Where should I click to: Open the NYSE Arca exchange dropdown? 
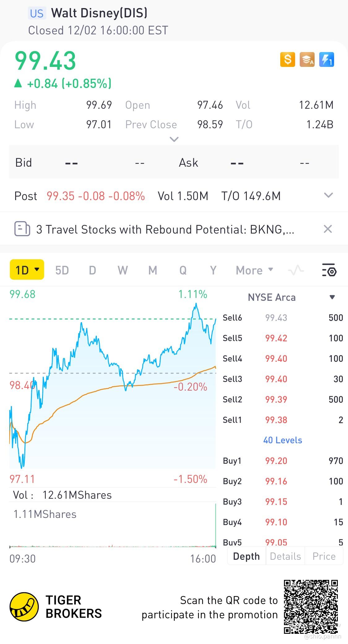[x=332, y=297]
